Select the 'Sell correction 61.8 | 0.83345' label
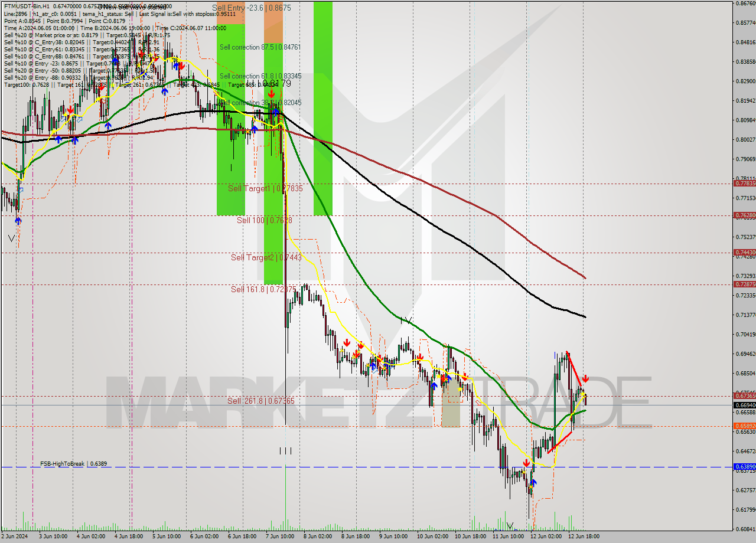 (x=260, y=76)
